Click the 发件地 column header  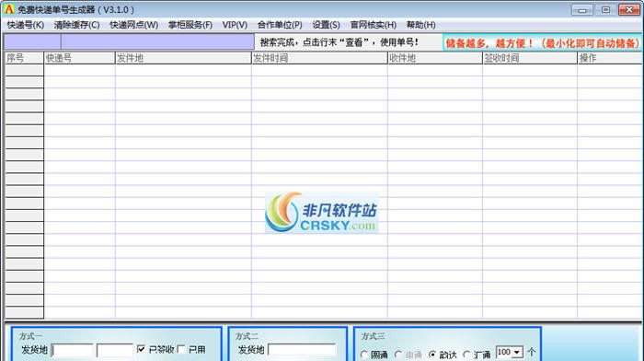pyautogui.click(x=183, y=58)
